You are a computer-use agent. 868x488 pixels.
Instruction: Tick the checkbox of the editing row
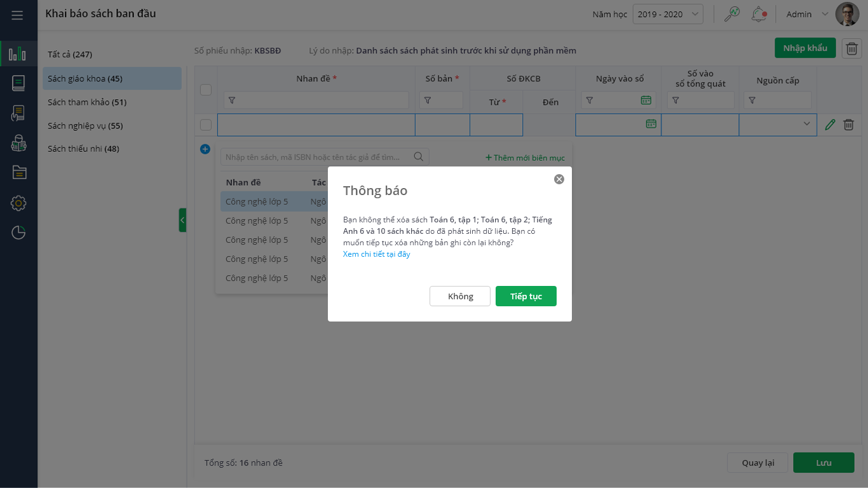coord(206,125)
